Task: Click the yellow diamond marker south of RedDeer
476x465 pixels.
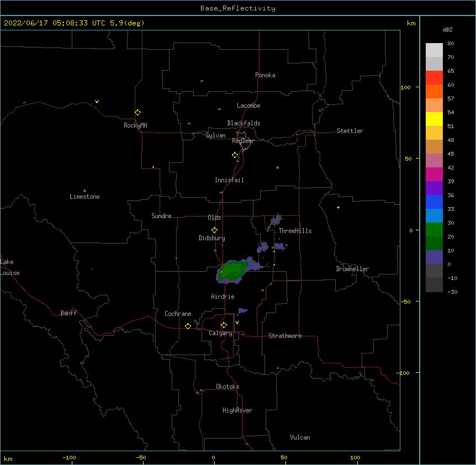Action: tap(235, 155)
